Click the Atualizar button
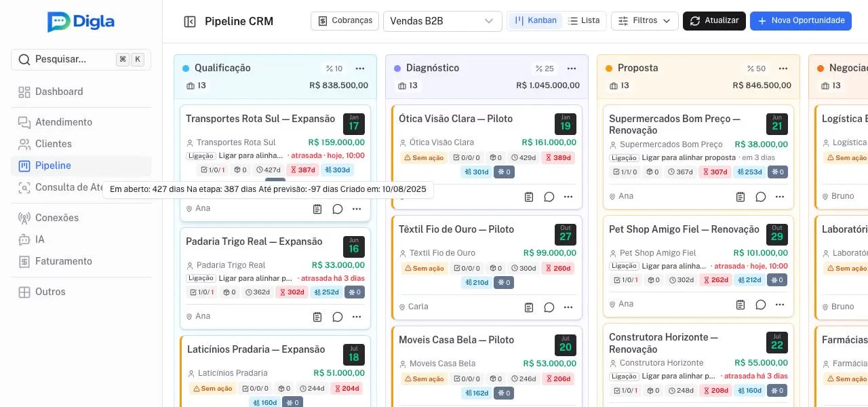868x407 pixels. [x=714, y=21]
